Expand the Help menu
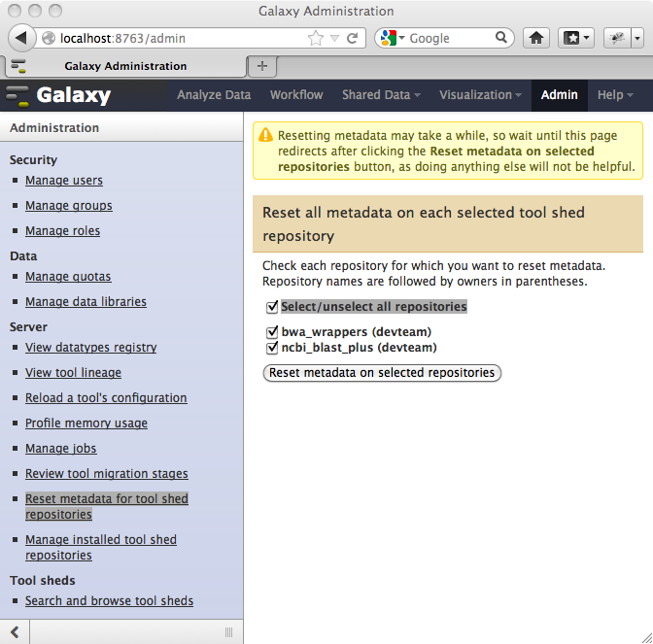Viewport: 653px width, 644px height. point(615,95)
